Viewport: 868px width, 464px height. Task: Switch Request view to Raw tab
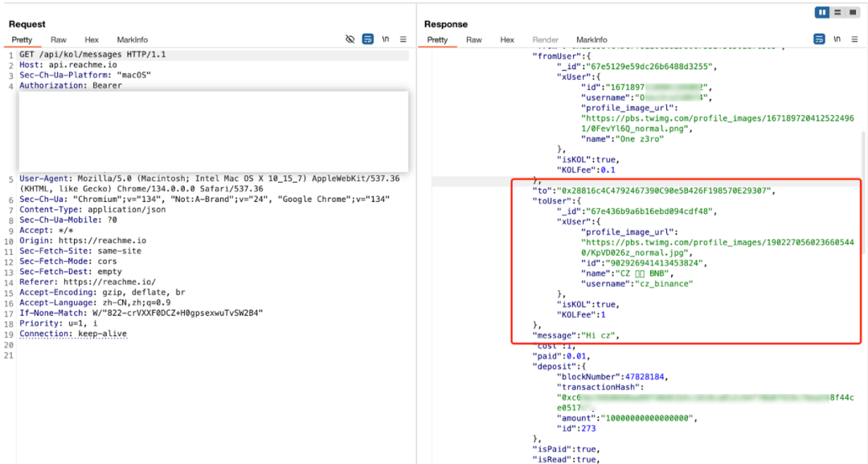[59, 39]
